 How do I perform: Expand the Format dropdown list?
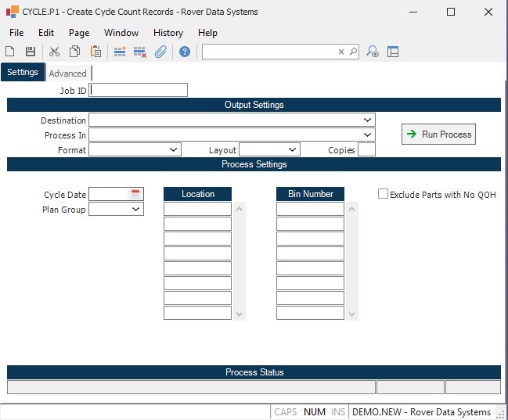173,149
